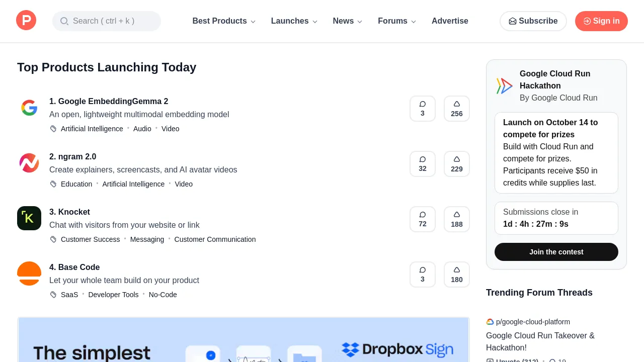This screenshot has height=362, width=644.
Task: Open the Base Code logo
Action: click(x=29, y=274)
